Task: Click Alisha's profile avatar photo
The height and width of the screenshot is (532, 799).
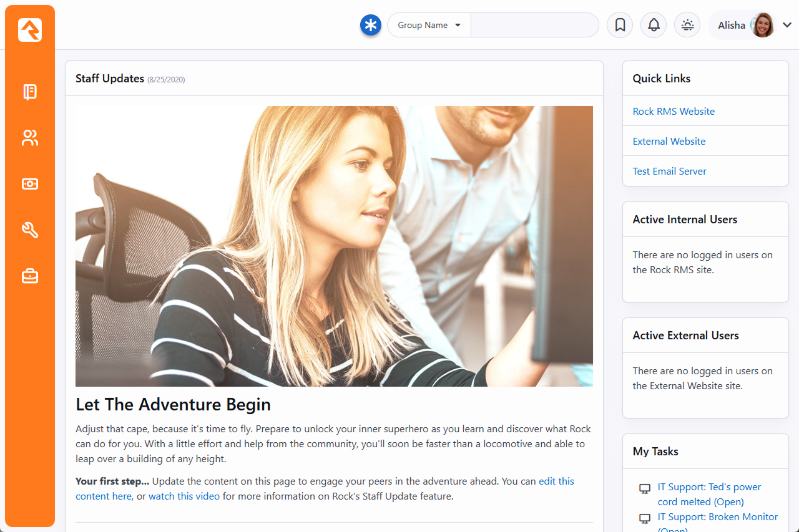Action: (762, 26)
